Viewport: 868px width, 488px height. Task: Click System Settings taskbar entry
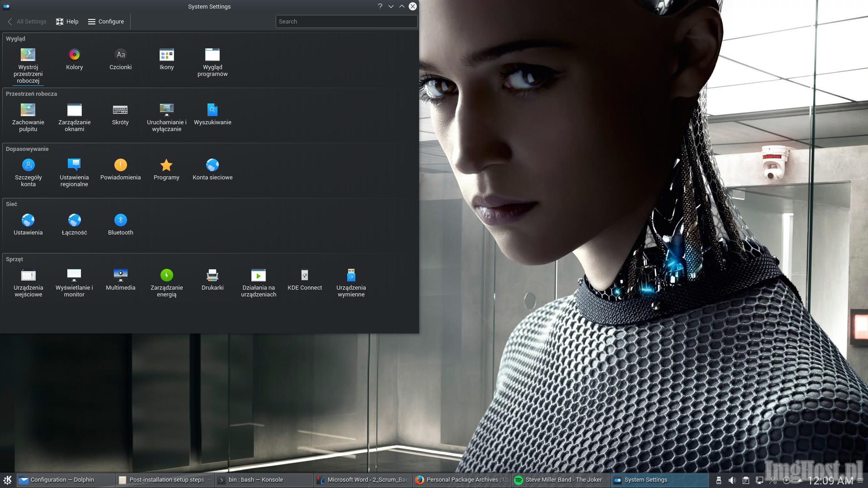660,480
